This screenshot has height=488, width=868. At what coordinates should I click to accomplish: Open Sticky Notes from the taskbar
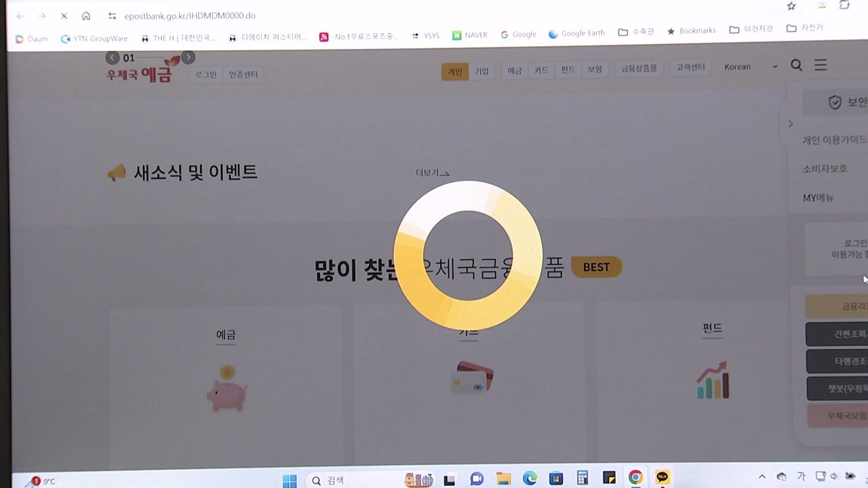tap(608, 478)
